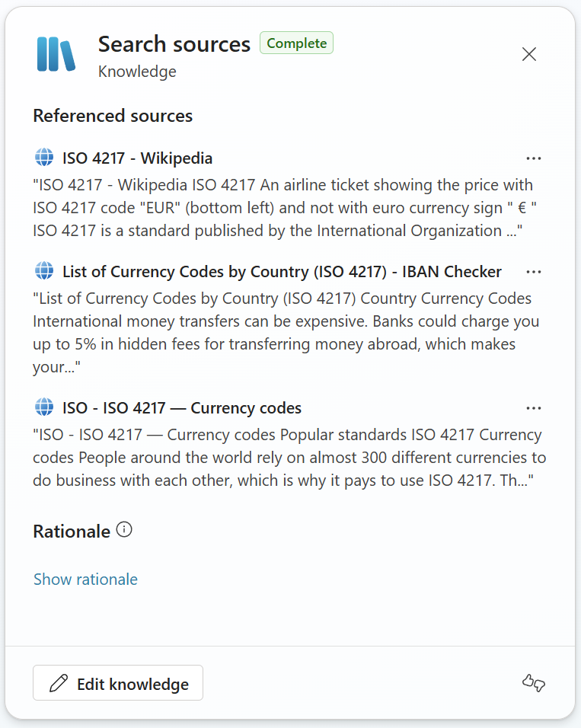Select the Wikipedia airline ticket snippet text
Image resolution: width=581 pixels, height=728 pixels.
283,207
